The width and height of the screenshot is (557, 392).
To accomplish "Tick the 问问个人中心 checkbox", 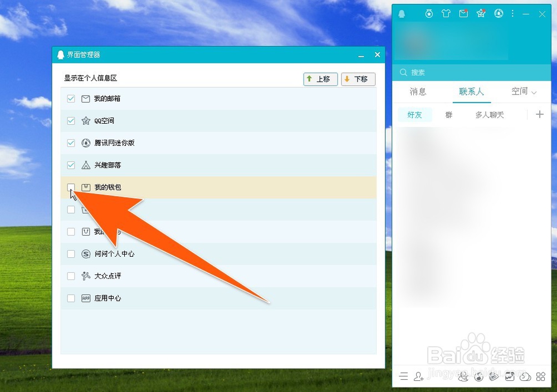I will pyautogui.click(x=71, y=254).
